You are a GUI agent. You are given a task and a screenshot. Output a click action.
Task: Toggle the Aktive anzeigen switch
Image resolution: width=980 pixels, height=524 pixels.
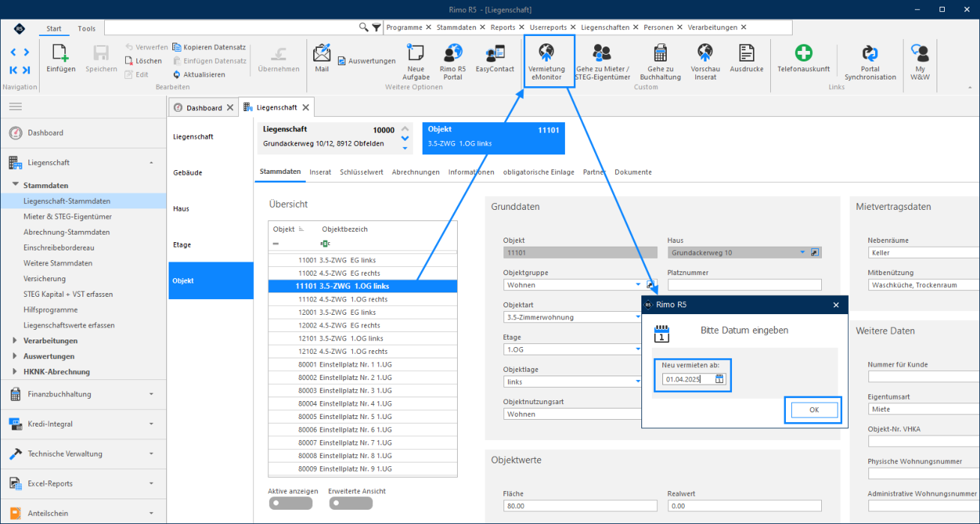(x=291, y=503)
